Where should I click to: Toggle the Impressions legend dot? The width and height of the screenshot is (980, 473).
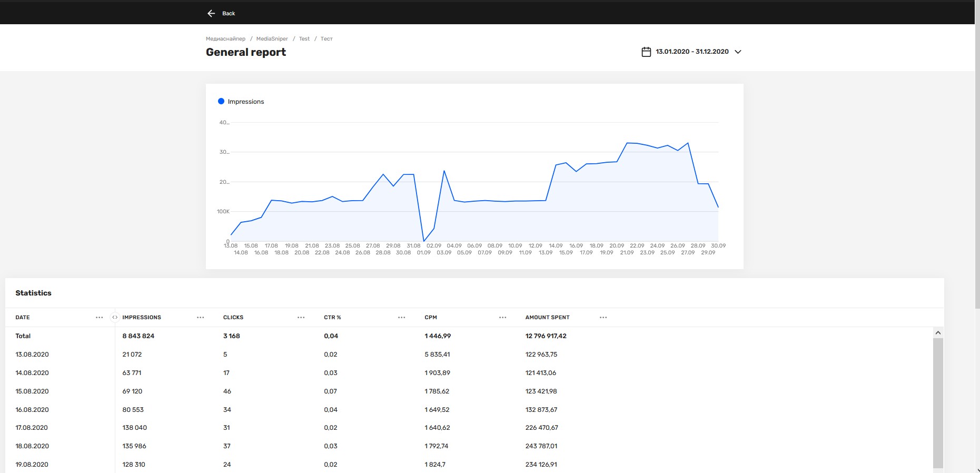click(x=221, y=101)
